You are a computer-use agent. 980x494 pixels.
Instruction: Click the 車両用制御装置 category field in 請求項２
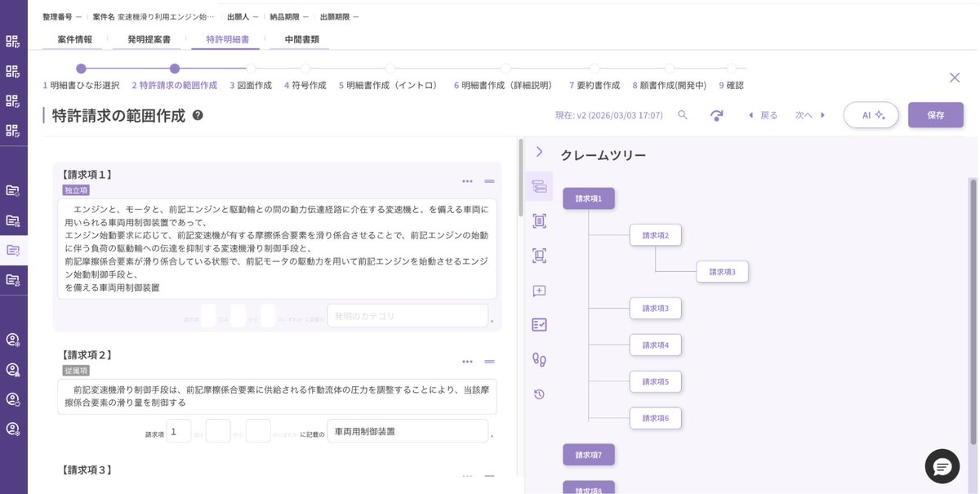tap(408, 431)
